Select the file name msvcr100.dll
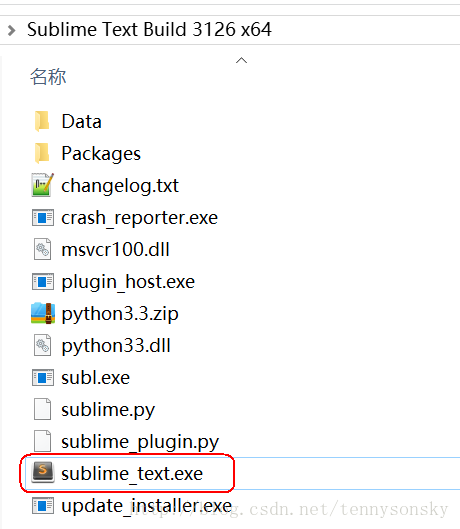This screenshot has width=460, height=529. 115,250
